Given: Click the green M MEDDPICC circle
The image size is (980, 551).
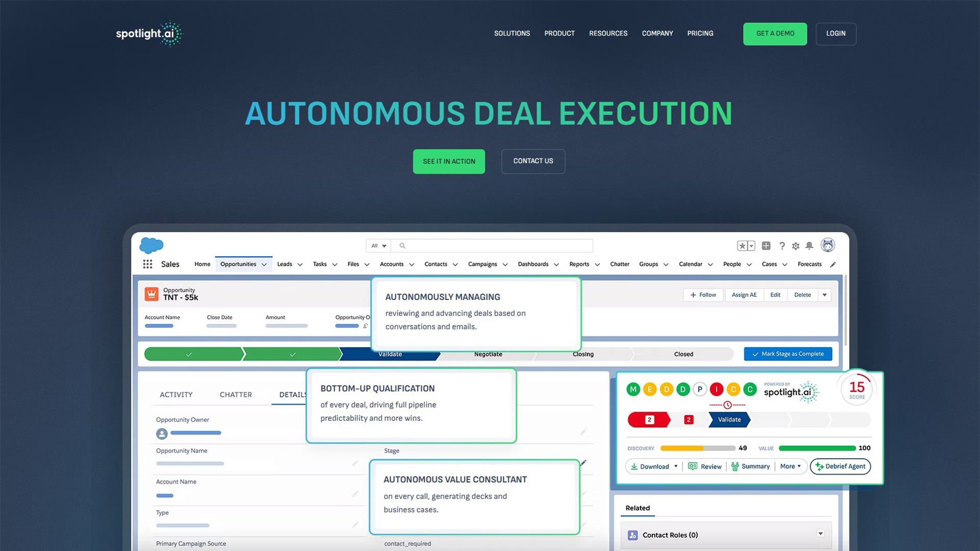Looking at the screenshot, I should tap(633, 389).
